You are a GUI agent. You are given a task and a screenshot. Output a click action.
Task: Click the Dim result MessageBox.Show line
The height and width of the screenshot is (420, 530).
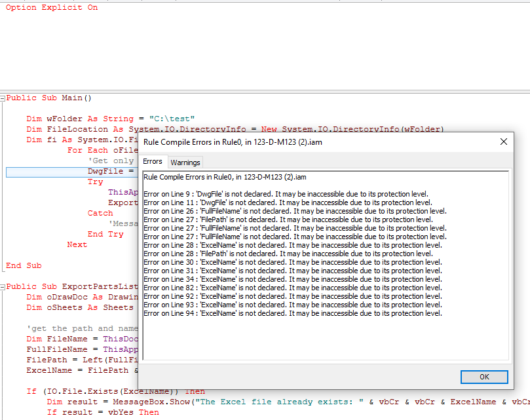pos(288,402)
